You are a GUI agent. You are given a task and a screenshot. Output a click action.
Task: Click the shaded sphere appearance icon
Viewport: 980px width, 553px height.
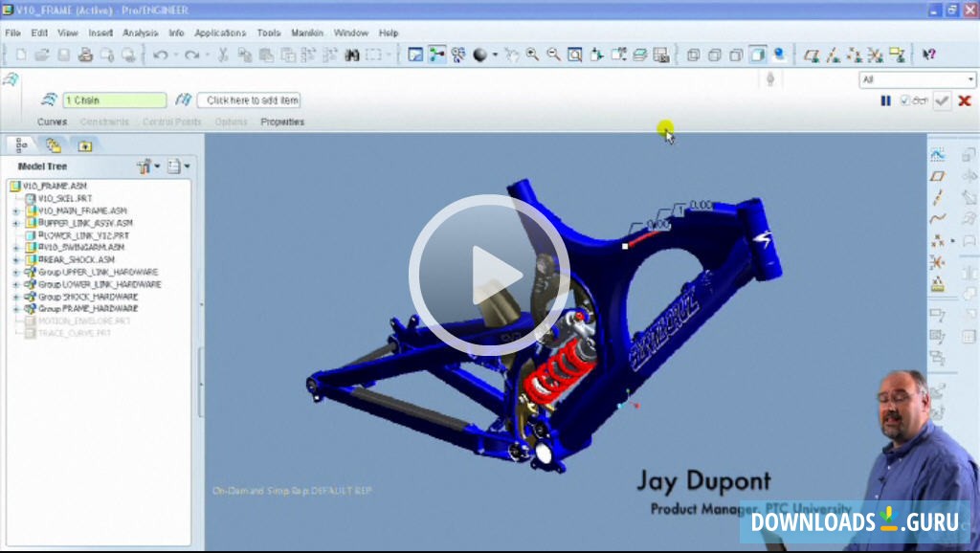pyautogui.click(x=480, y=55)
